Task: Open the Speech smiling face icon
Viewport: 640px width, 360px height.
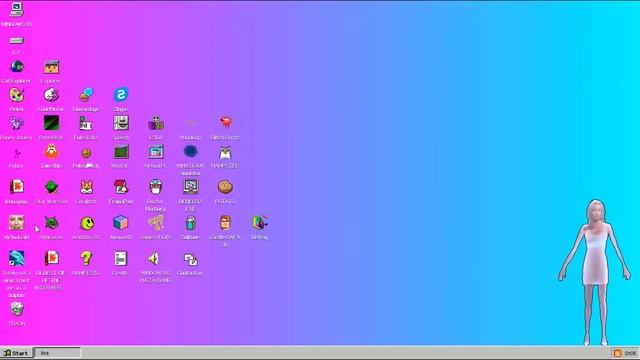Action: [x=121, y=123]
